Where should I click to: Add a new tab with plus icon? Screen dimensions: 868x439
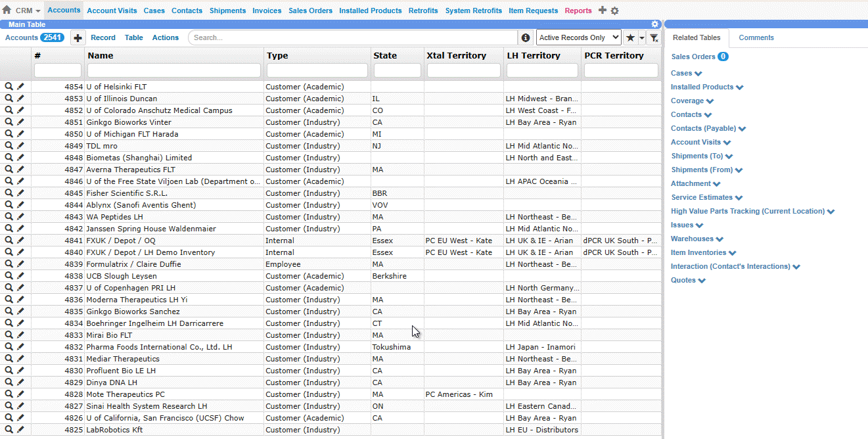pyautogui.click(x=603, y=11)
